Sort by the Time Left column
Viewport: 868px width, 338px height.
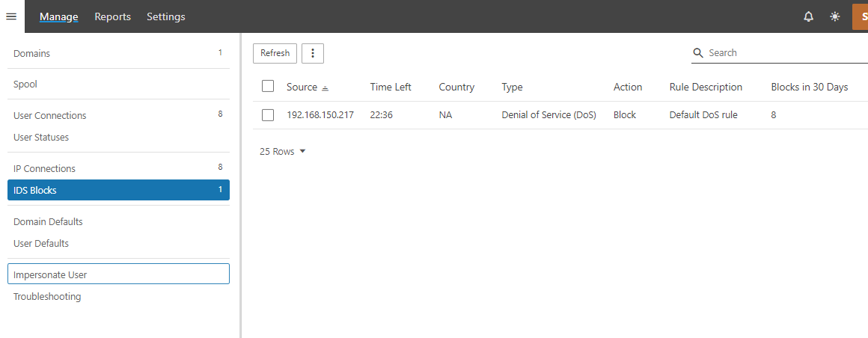pyautogui.click(x=391, y=87)
